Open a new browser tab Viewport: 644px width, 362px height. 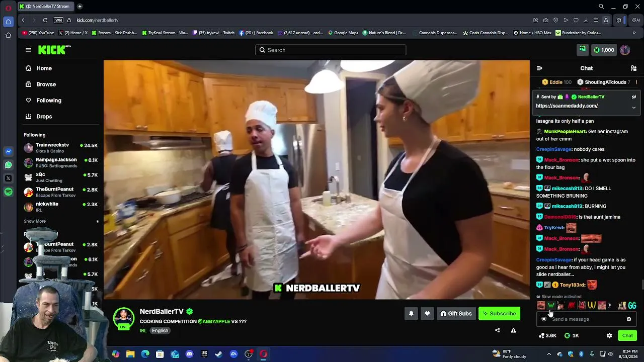coord(79,6)
